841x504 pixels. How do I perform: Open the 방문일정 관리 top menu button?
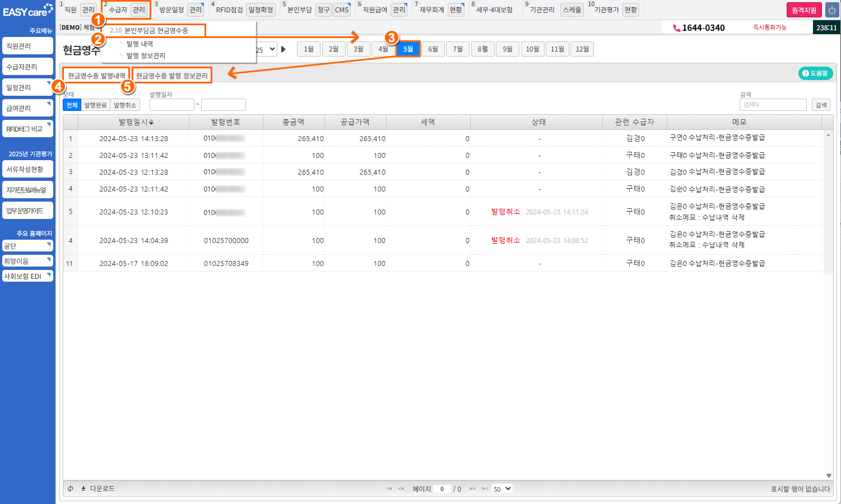196,10
